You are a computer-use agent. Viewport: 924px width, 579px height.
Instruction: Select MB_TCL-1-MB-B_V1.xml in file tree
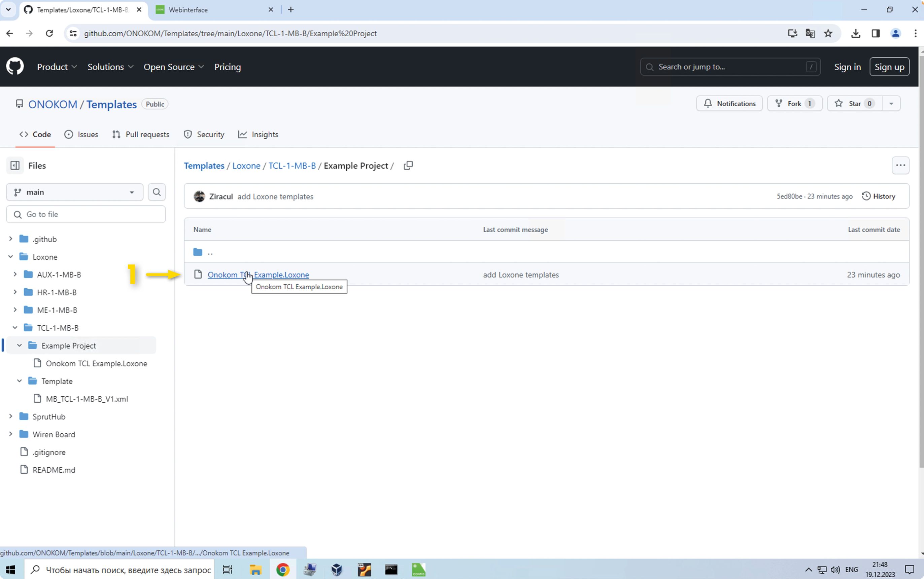tap(87, 399)
